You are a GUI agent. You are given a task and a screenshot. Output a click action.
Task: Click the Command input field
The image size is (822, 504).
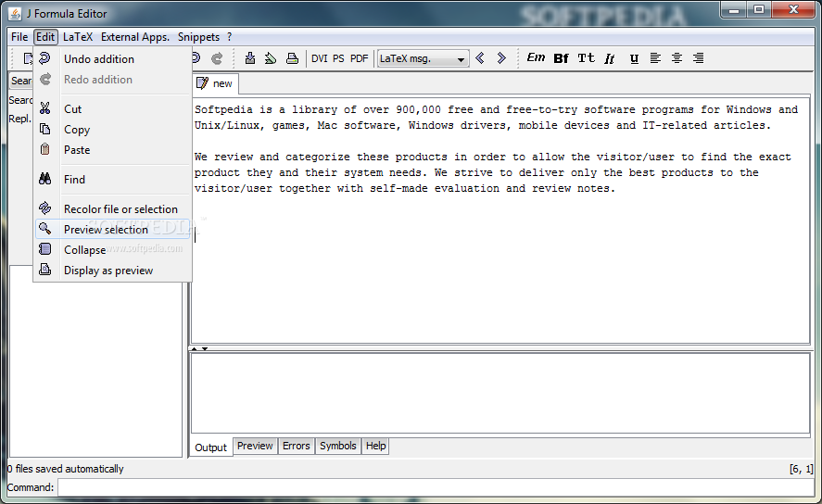pos(436,487)
